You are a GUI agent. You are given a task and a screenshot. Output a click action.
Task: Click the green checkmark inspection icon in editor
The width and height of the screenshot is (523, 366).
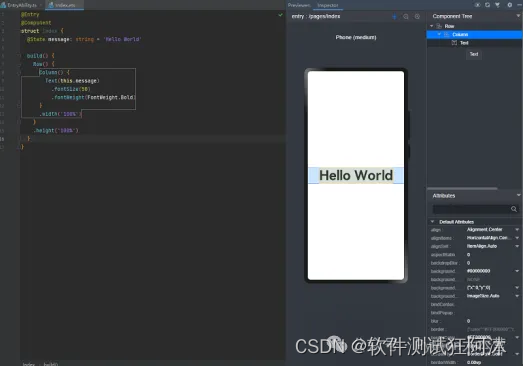pos(280,15)
